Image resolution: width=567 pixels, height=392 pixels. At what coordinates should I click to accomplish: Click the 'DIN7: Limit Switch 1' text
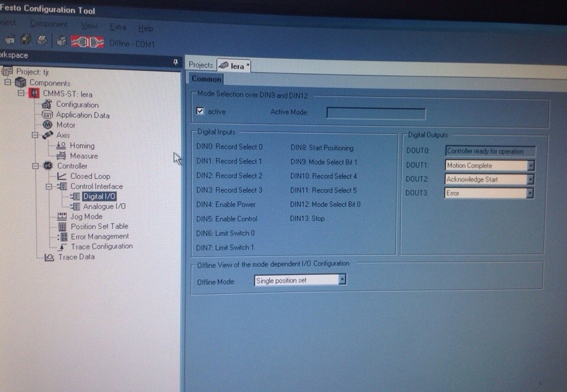click(x=225, y=247)
